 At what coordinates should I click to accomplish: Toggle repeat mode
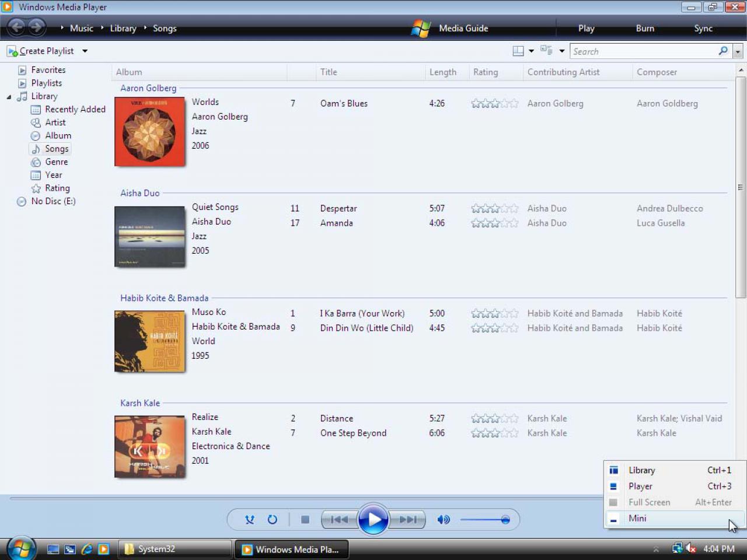272,519
